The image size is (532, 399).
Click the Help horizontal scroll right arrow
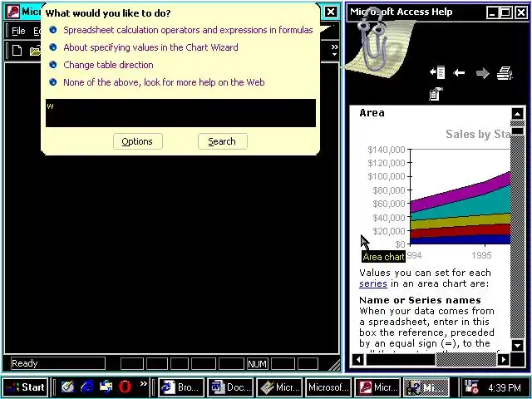click(x=504, y=359)
